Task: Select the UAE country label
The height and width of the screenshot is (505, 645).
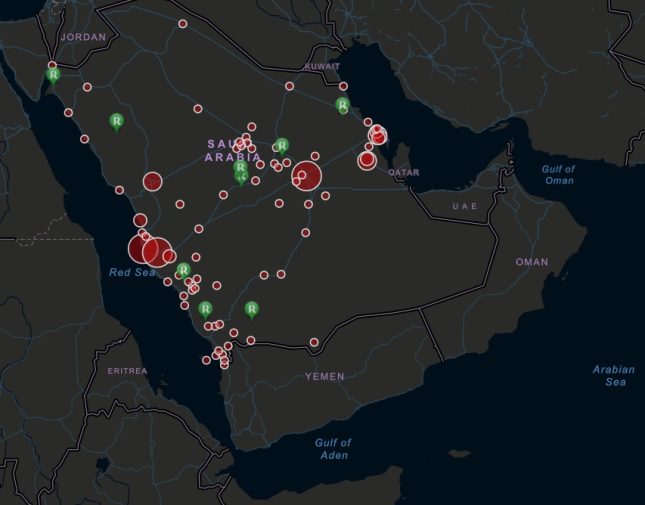Action: [464, 206]
